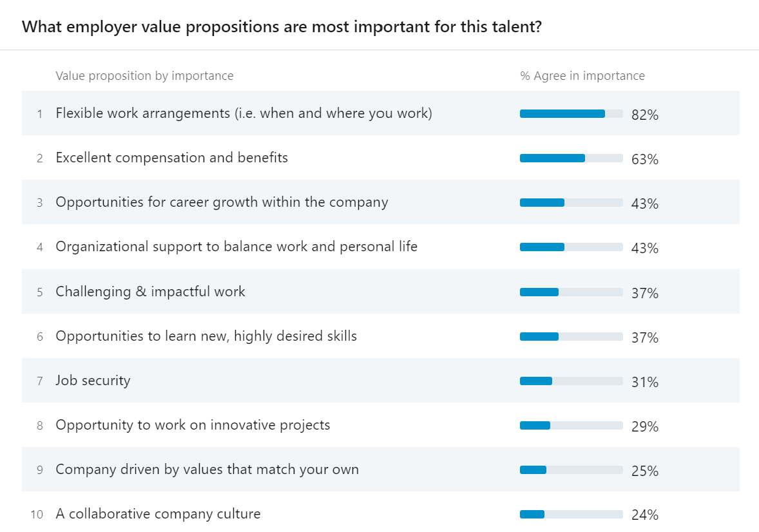Click the 63% compensation progress bar

click(571, 158)
